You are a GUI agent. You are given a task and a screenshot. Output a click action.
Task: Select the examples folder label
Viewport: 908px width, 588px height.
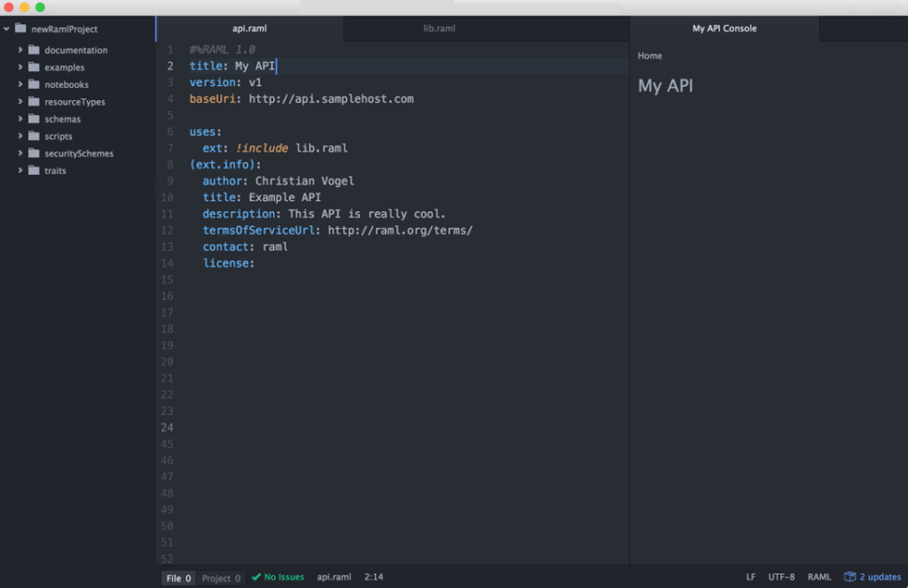coord(64,67)
